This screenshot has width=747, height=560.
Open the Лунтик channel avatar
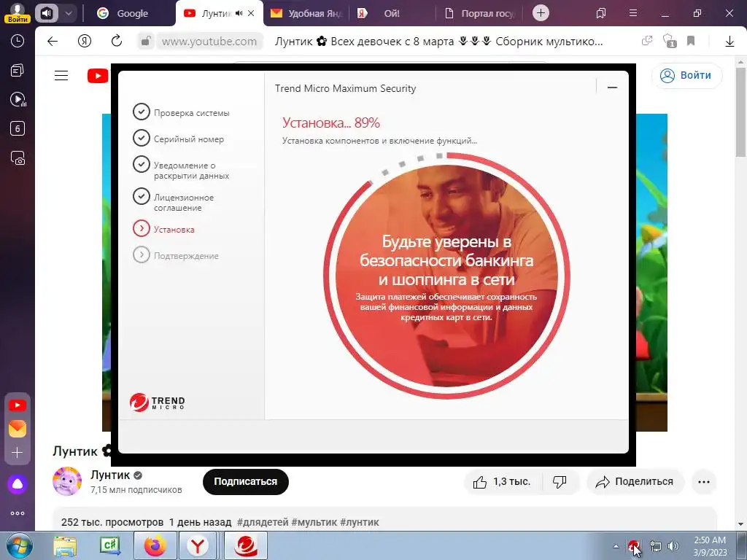(x=67, y=481)
